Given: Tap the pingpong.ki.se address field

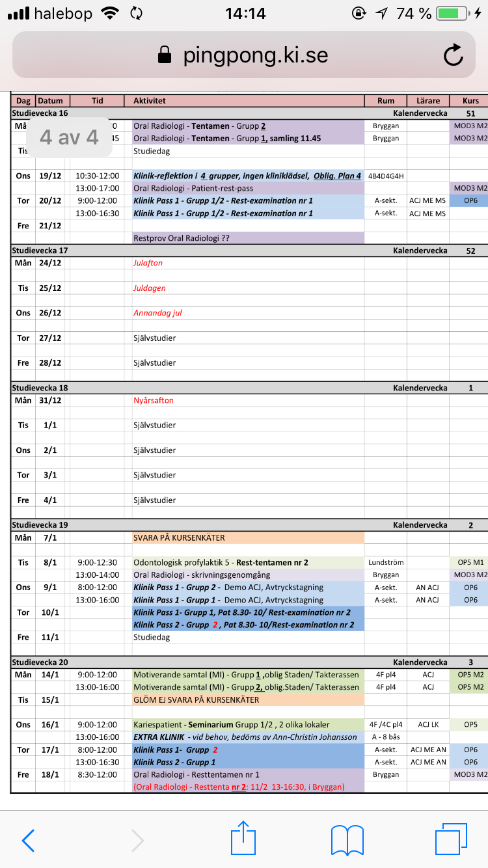Looking at the screenshot, I should tap(244, 55).
